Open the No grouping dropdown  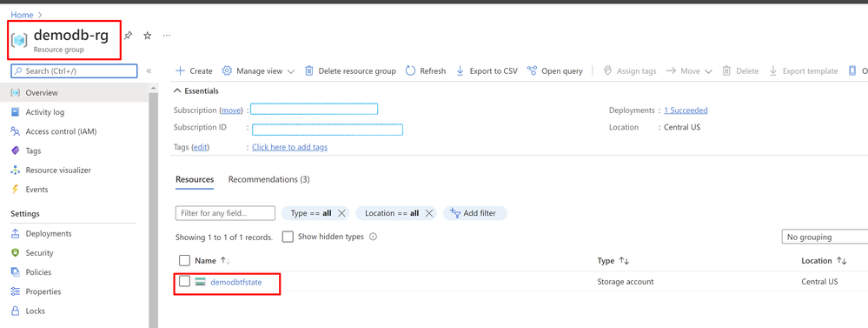click(825, 237)
